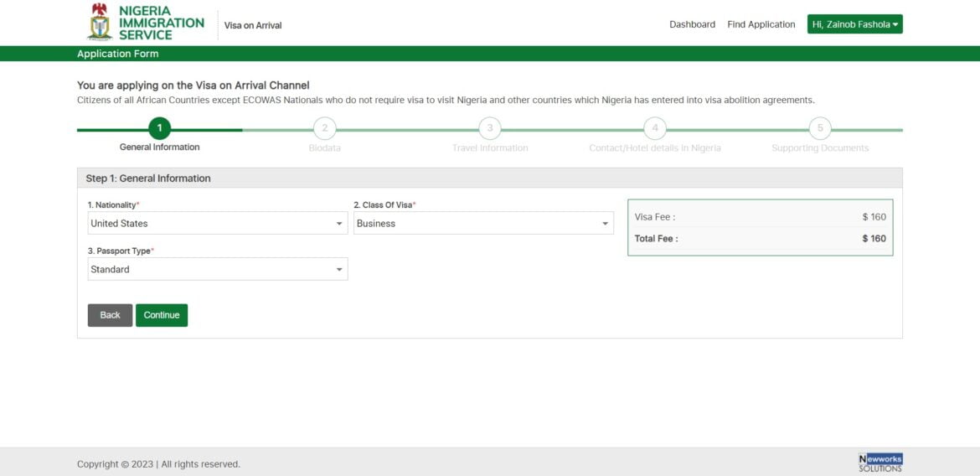Viewport: 980px width, 476px height.
Task: Select step 1 General Information circle
Action: click(159, 129)
